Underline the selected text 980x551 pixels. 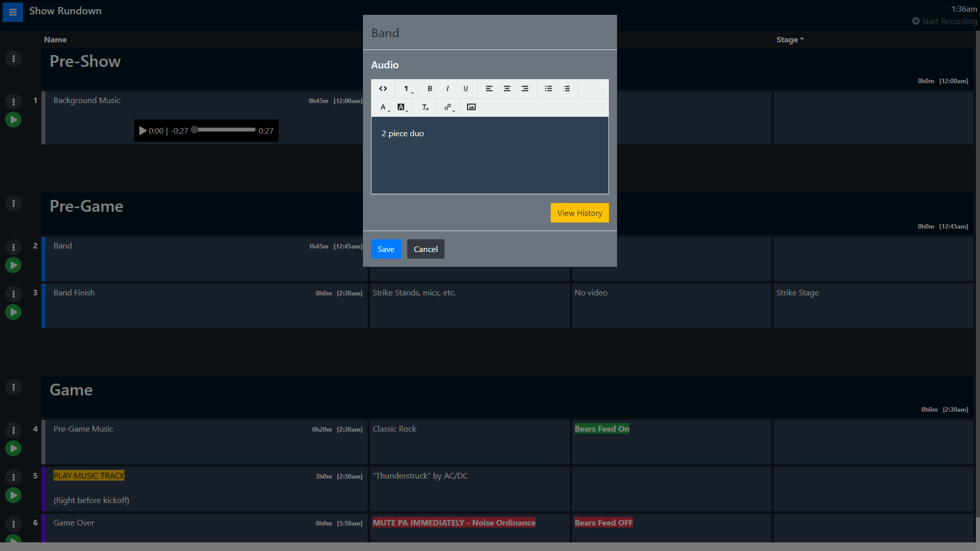(x=465, y=88)
